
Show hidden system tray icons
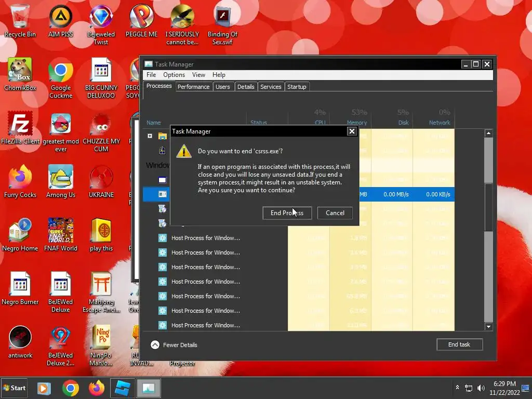457,388
